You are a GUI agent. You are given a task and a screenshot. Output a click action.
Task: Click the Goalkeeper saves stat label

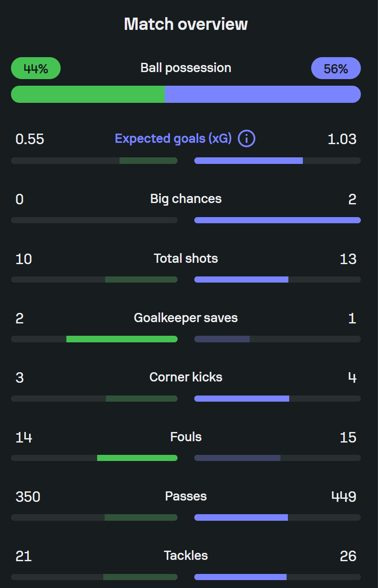click(186, 318)
